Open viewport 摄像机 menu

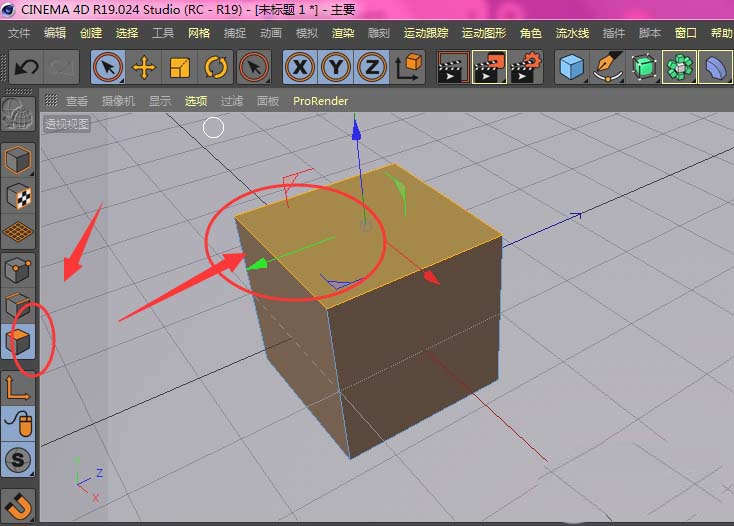tap(118, 101)
